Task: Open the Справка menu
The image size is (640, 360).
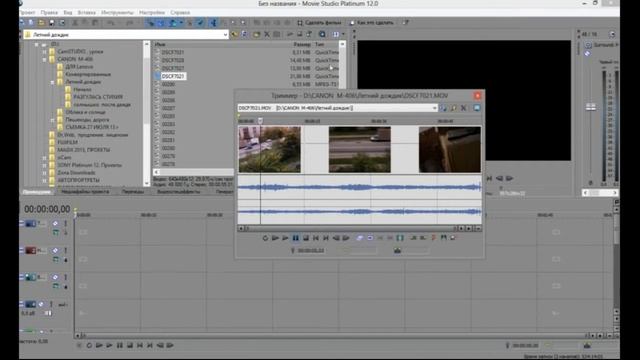Action: (x=180, y=13)
